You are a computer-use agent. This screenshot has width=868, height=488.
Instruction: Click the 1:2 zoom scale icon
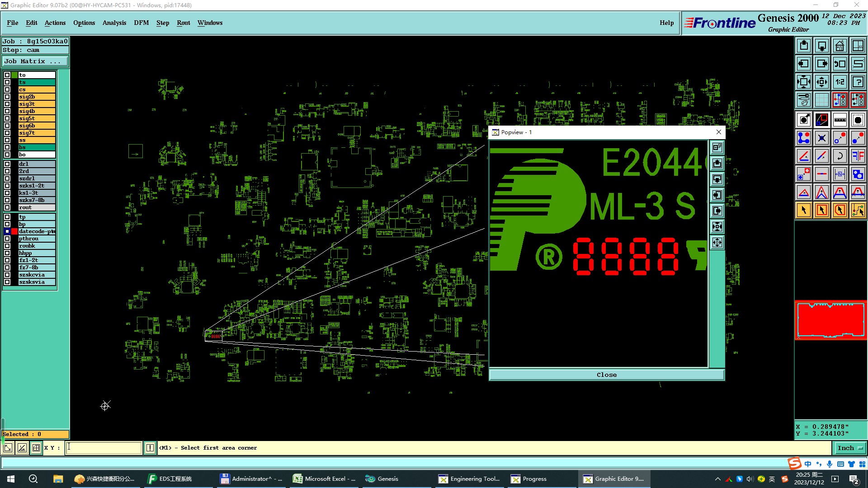tap(840, 82)
